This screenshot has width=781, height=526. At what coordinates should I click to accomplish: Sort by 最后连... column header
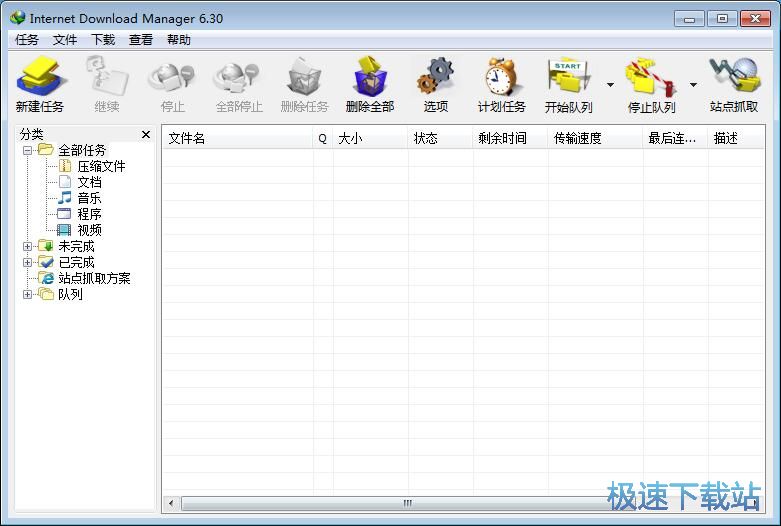click(x=675, y=138)
